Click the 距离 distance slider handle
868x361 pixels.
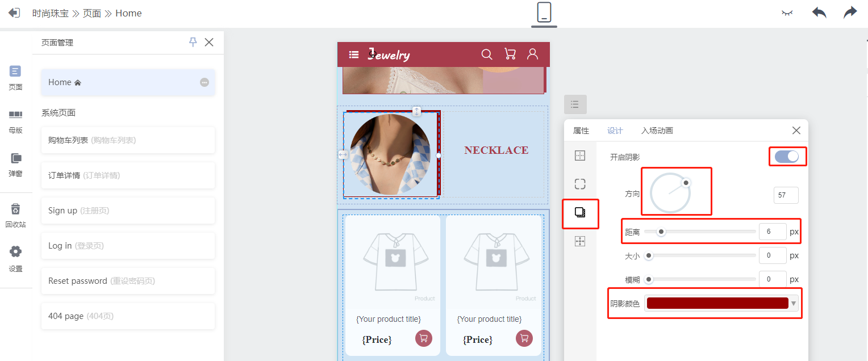point(661,232)
